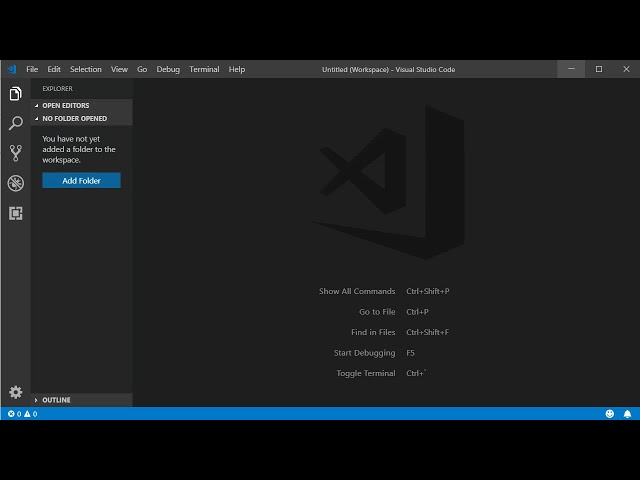Screen dimensions: 640x480
Task: Collapse the Open Editors section
Action: [82, 105]
